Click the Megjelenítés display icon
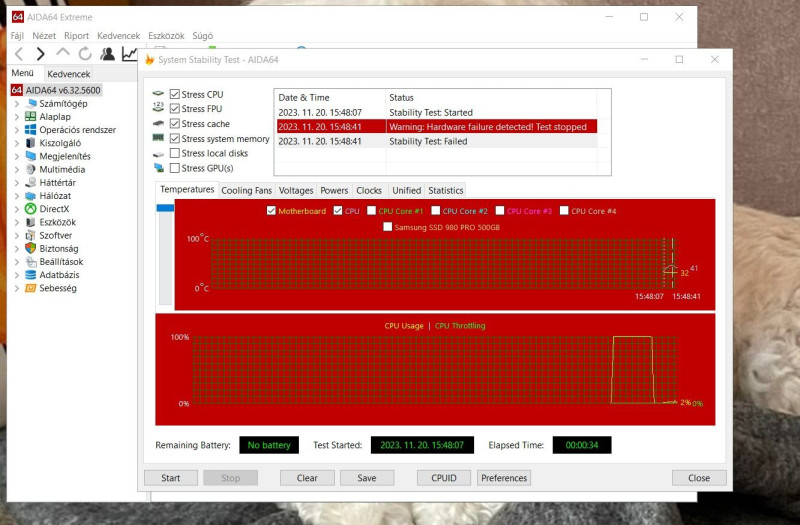The image size is (800, 525). click(x=31, y=156)
